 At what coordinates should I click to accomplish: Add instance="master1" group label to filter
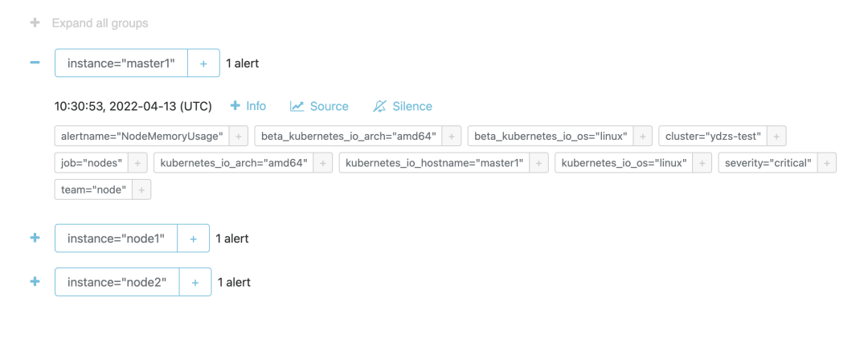coord(203,63)
